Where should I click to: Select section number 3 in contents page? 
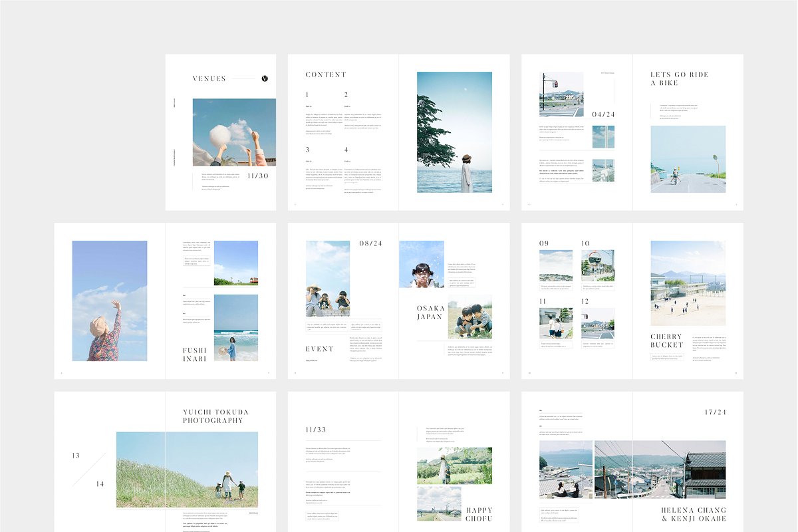coord(307,150)
